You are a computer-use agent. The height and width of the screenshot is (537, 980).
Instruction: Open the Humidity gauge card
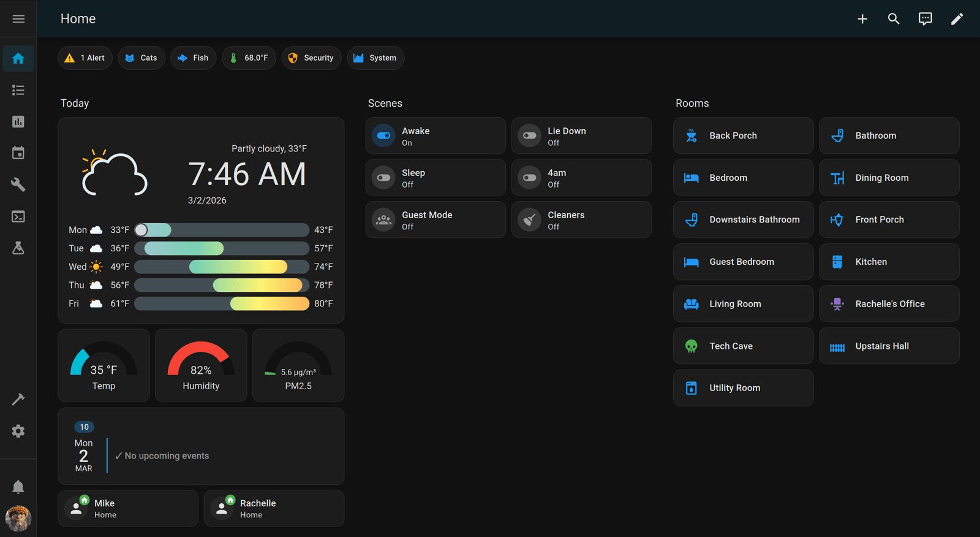pos(201,366)
